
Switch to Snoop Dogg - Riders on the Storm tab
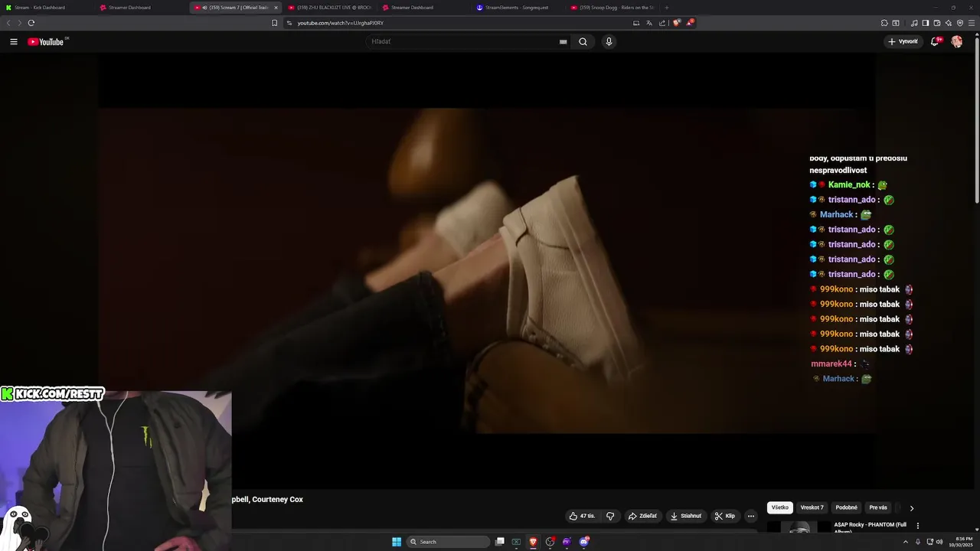click(x=612, y=8)
